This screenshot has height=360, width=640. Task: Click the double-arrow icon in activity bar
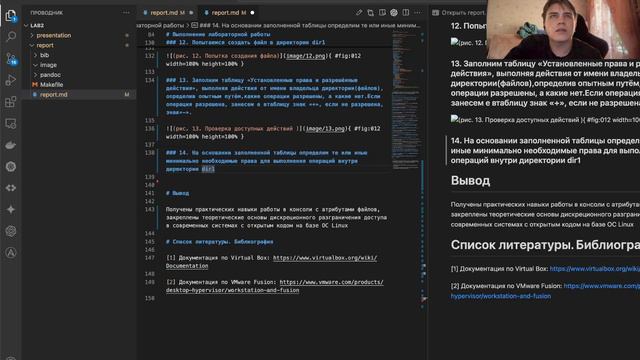point(11,188)
